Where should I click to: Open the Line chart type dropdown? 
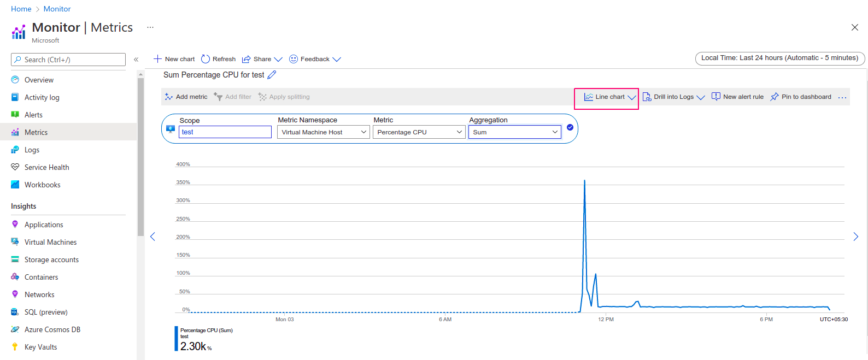click(x=610, y=97)
